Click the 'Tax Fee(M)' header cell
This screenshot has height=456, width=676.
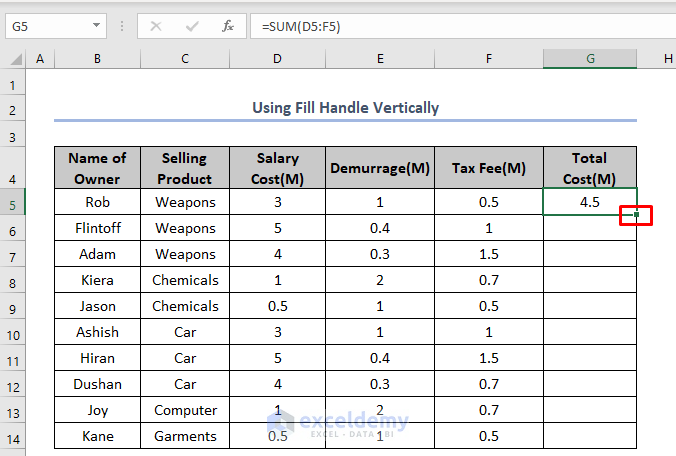[x=488, y=168]
